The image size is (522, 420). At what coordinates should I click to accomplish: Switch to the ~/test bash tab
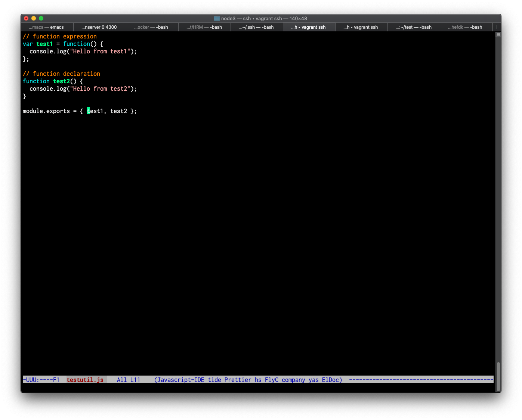(414, 27)
